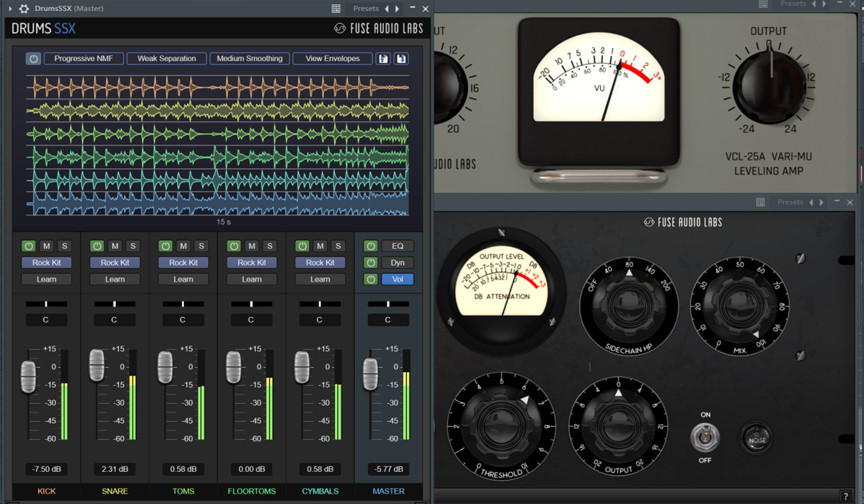
Task: Switch to the master Vol tab
Action: (x=398, y=279)
